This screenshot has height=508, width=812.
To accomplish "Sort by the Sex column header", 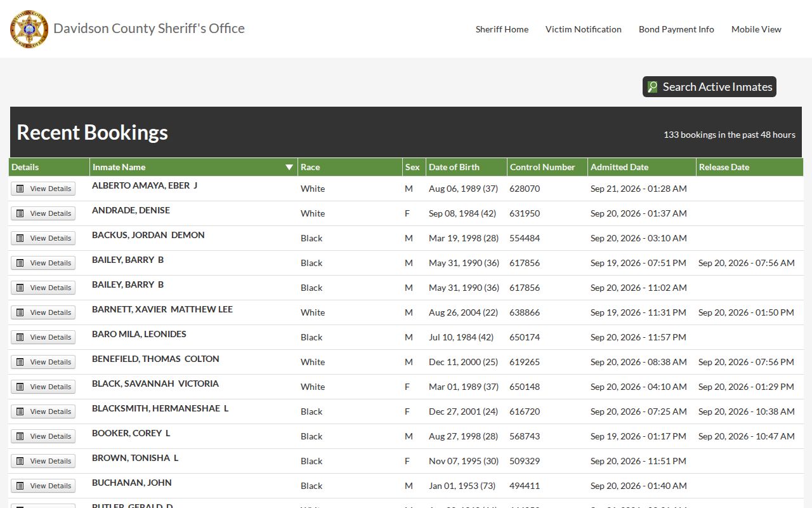I will coord(414,167).
